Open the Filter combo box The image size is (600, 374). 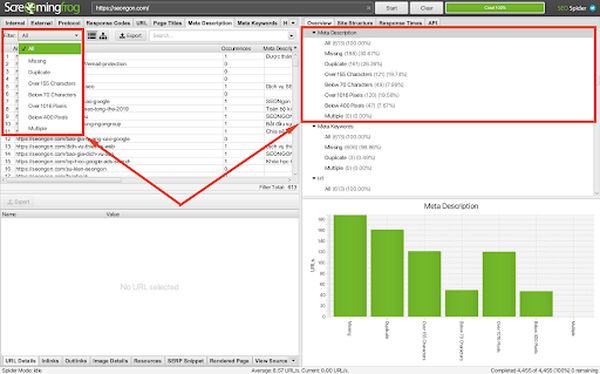(50, 35)
